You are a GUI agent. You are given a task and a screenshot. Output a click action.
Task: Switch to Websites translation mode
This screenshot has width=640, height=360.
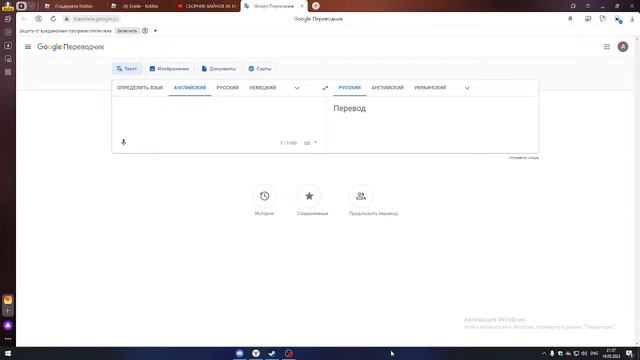260,69
